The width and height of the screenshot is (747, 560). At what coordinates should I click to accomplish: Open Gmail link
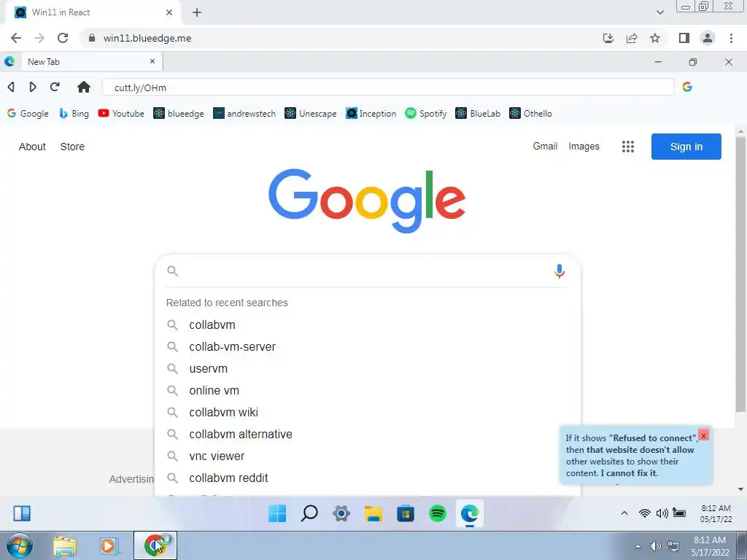tap(545, 146)
